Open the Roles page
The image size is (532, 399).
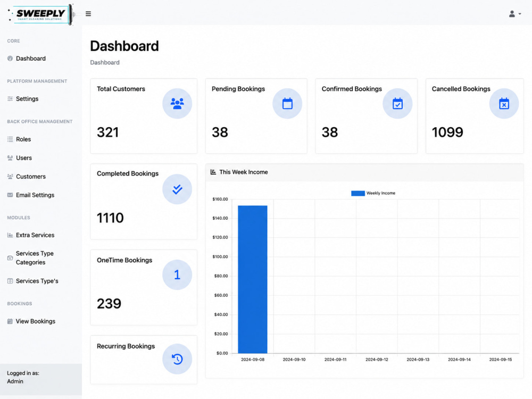23,139
